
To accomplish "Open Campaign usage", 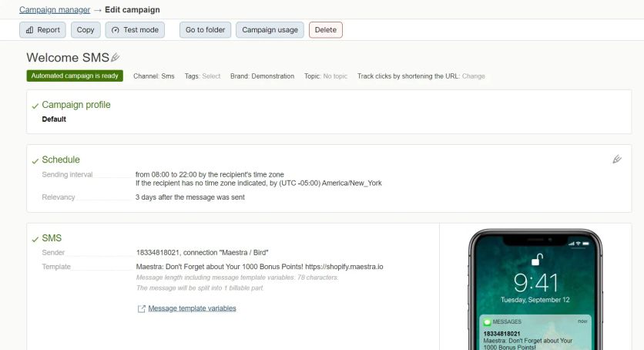I will click(x=270, y=30).
